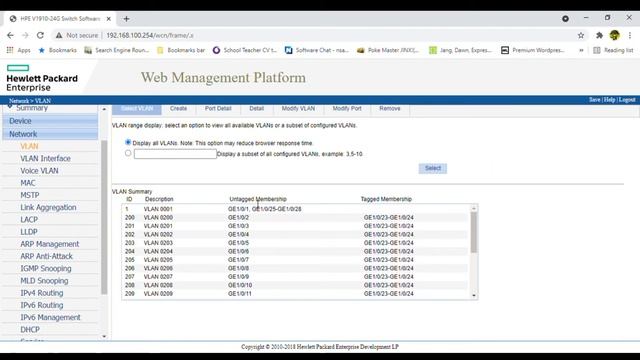Viewport: 640px width, 360px height.
Task: Open the Reading list
Action: 613,50
